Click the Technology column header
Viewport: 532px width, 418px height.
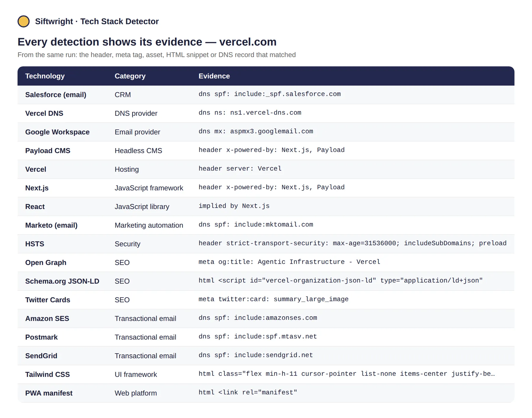coord(45,76)
